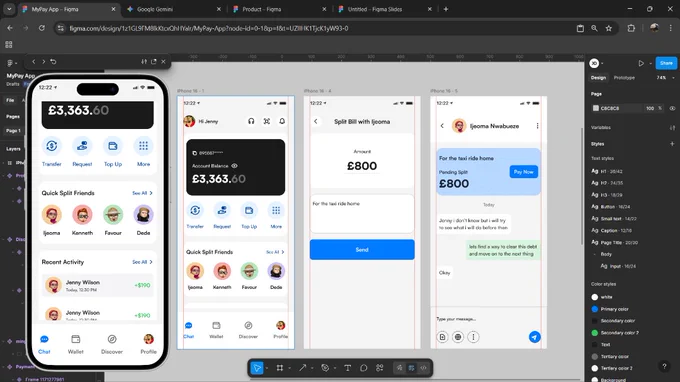
Task: Click headset support icon on canvas home frame
Action: point(251,121)
